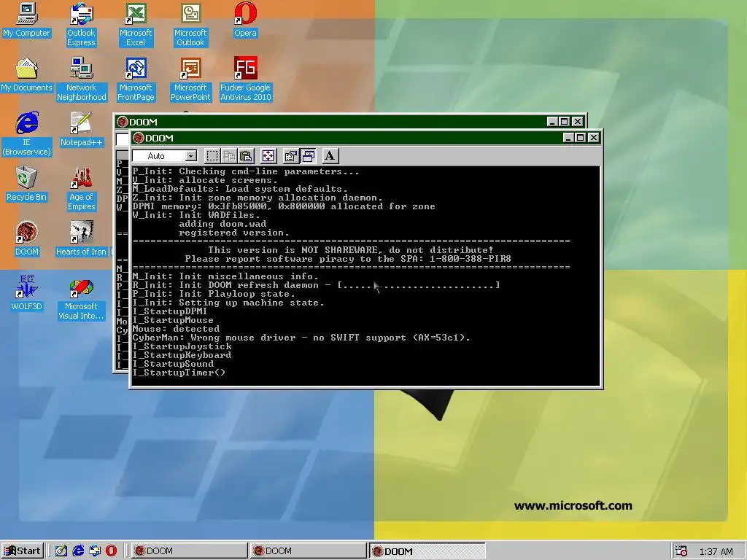The width and height of the screenshot is (747, 560).
Task: Launch Internet Explorer from the quick launch bar
Action: tap(78, 551)
